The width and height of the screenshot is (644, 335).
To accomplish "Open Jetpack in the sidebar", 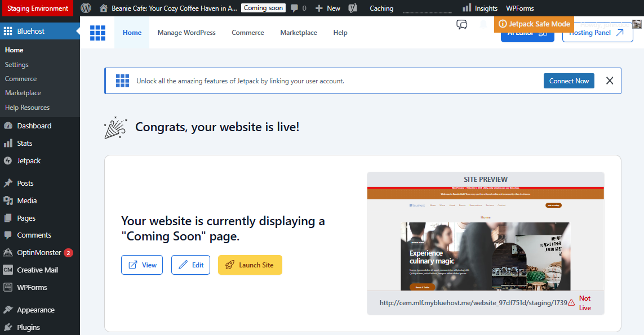I will 29,160.
